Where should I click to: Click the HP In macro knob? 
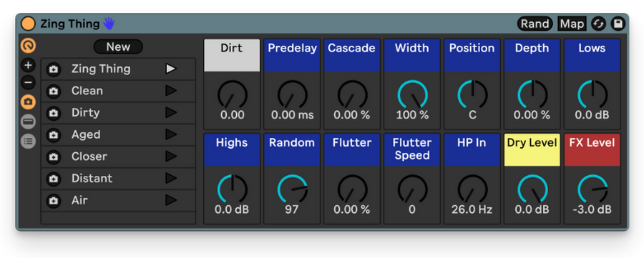click(472, 189)
